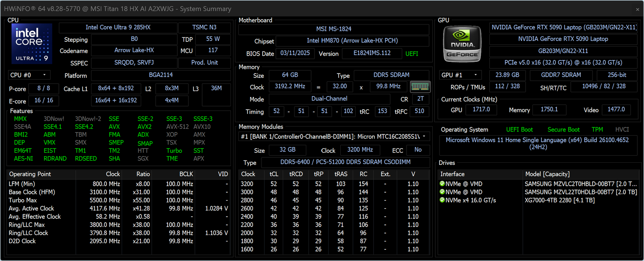The height and width of the screenshot is (261, 644).
Task: Click the CR value 2T
Action: (420, 99)
